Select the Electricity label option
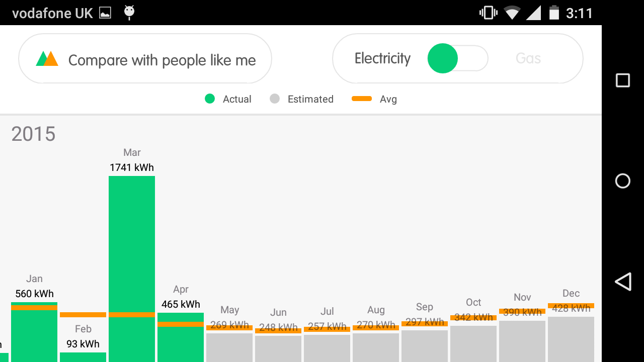The height and width of the screenshot is (362, 644). (382, 58)
